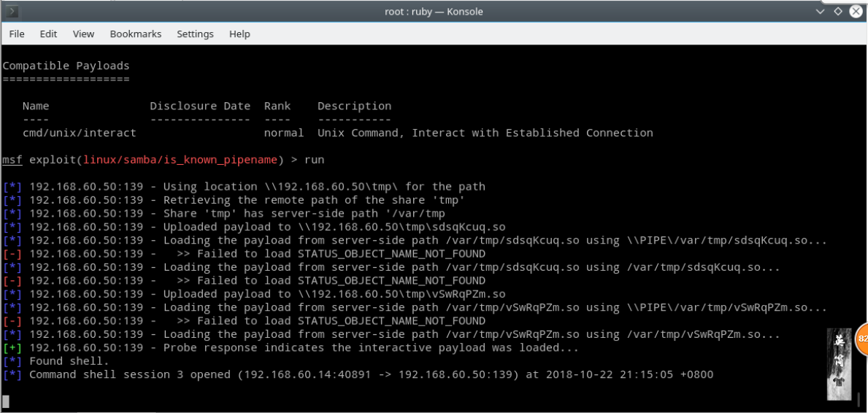Open the Help menu

[x=239, y=34]
